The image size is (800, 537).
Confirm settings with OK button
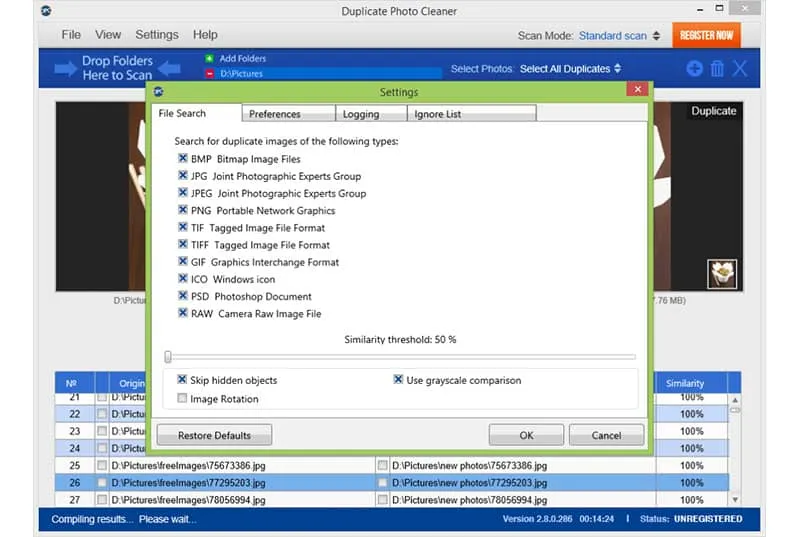click(x=526, y=435)
